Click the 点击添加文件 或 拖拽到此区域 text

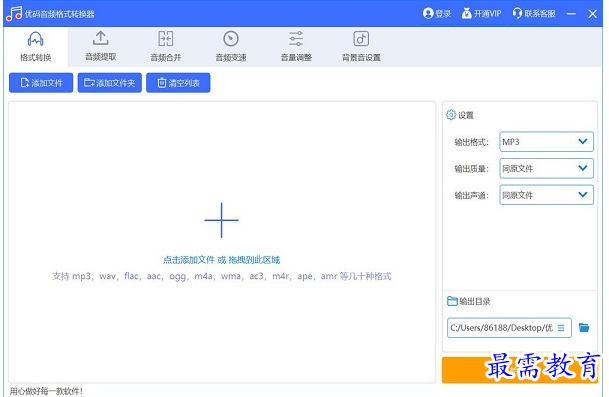[x=221, y=260]
